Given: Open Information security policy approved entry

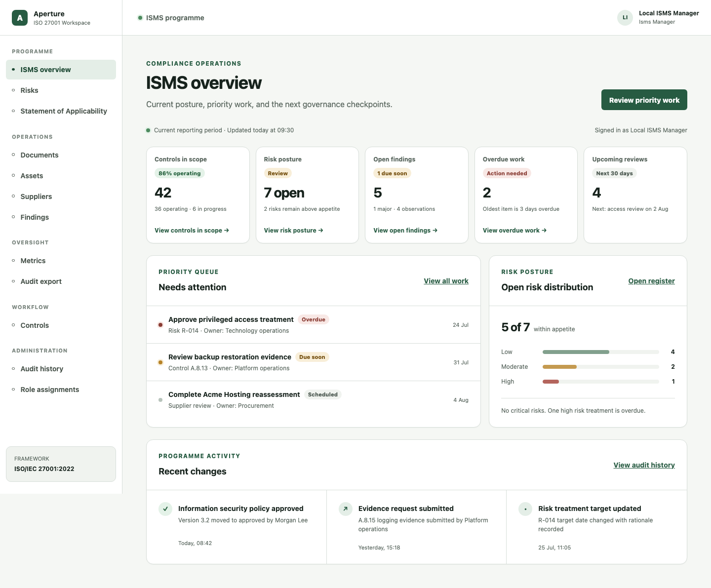Looking at the screenshot, I should click(x=237, y=527).
